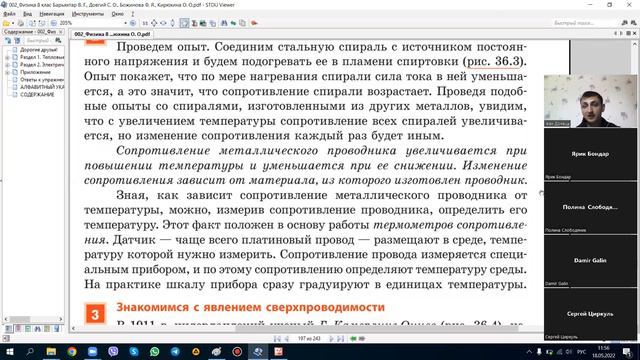Click the copy pages toolbar icon
Image resolution: width=640 pixels, height=360 pixels.
click(x=242, y=23)
